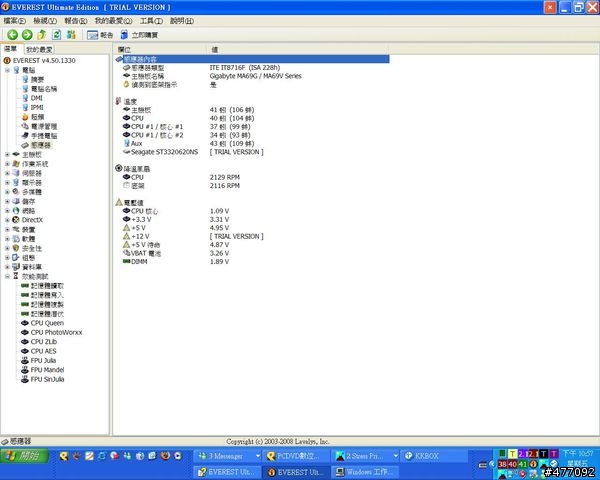This screenshot has height=480, width=600.
Task: Click the 立即購買 buy now button
Action: coord(139,35)
